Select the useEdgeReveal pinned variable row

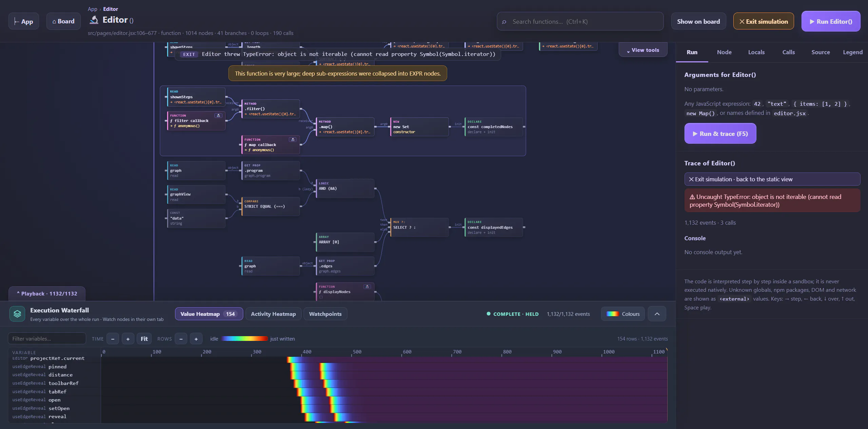(54, 367)
